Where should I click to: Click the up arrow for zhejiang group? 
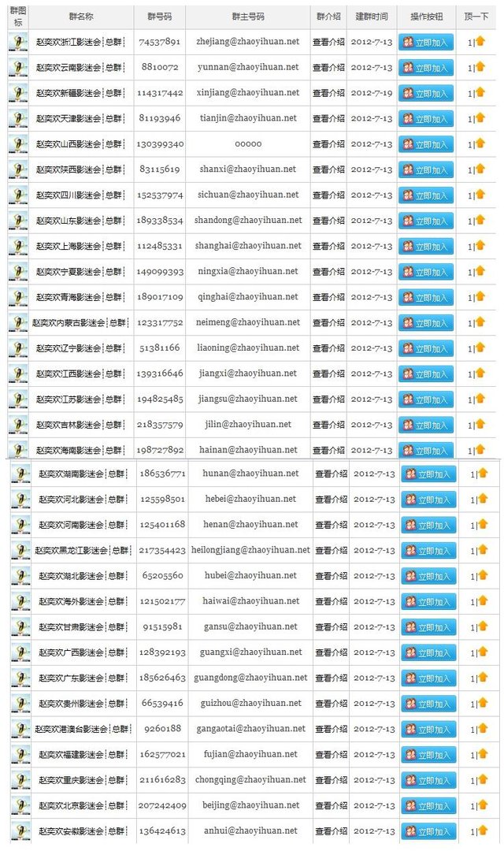pyautogui.click(x=480, y=41)
